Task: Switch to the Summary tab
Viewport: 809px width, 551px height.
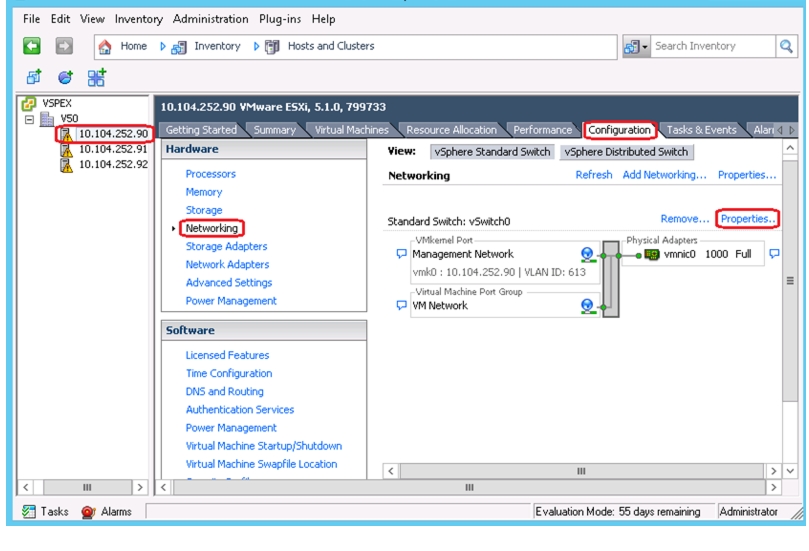Action: point(274,130)
